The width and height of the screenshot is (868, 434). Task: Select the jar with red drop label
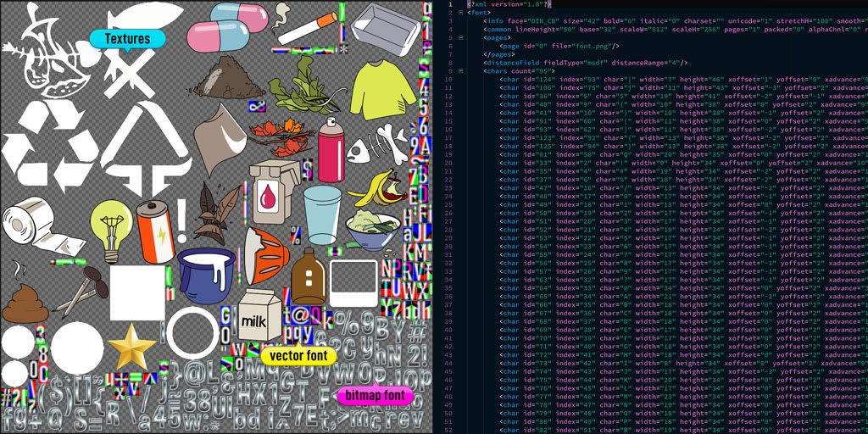274,191
